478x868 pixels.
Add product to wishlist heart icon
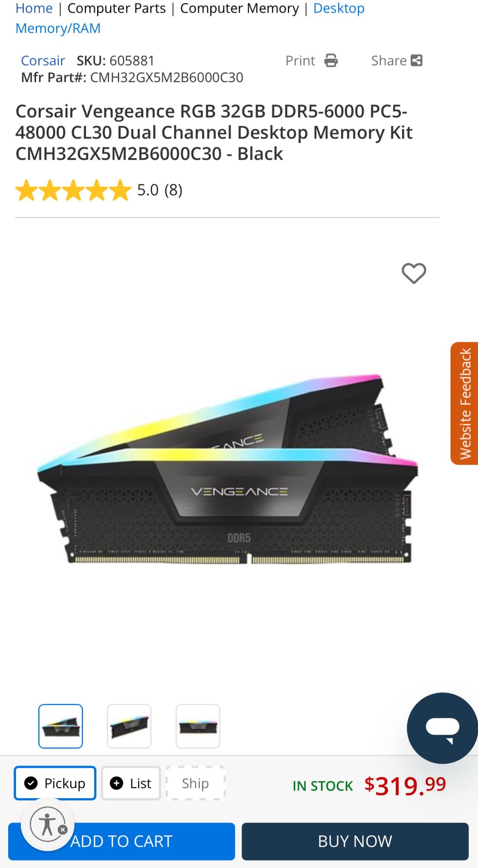tap(414, 273)
